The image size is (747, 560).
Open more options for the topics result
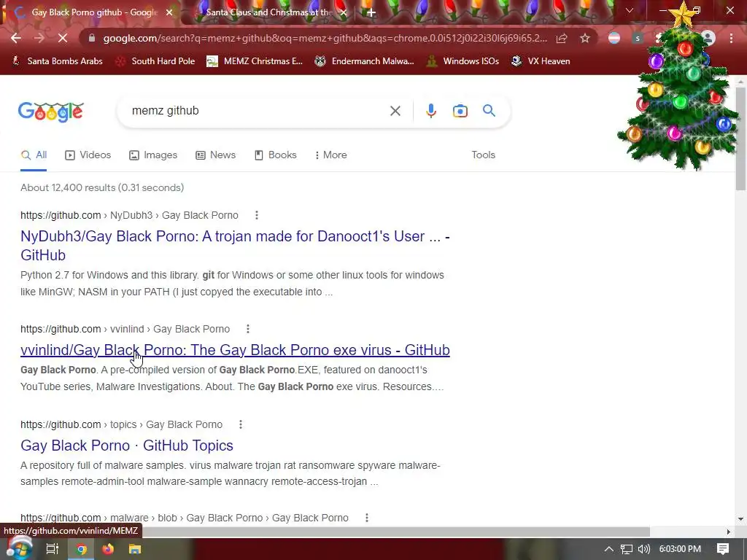click(241, 424)
